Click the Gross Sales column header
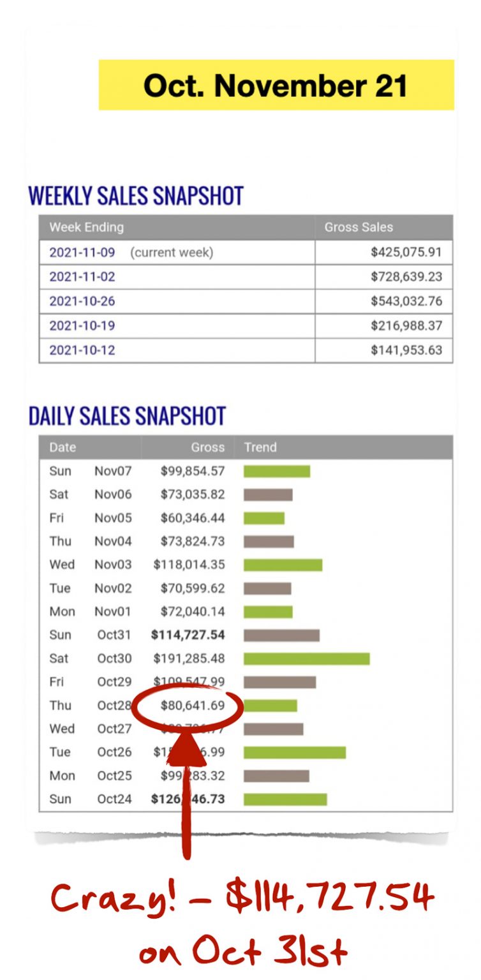The width and height of the screenshot is (481, 980). pos(359,227)
